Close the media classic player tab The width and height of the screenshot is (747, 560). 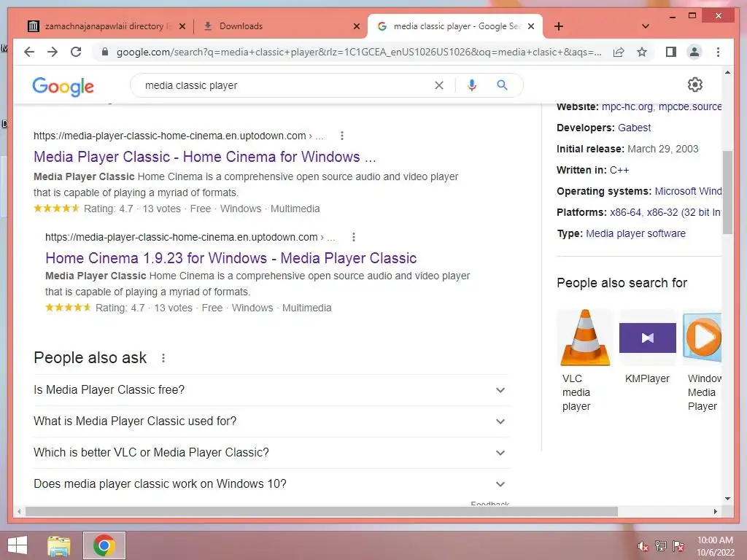coord(531,26)
